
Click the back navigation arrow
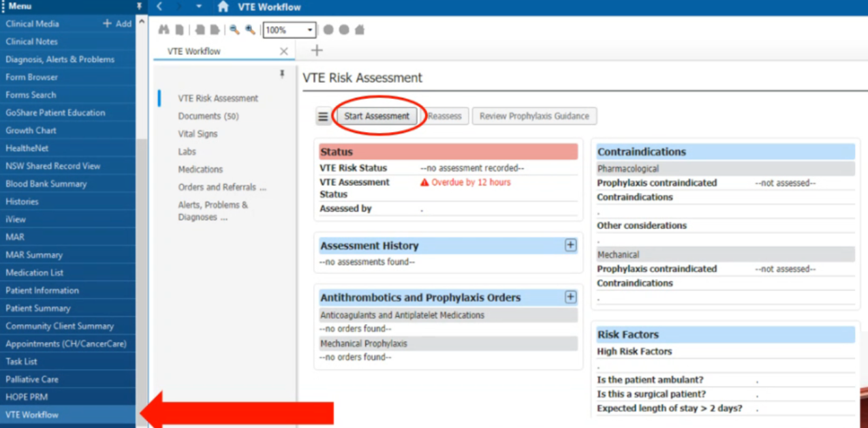point(160,7)
